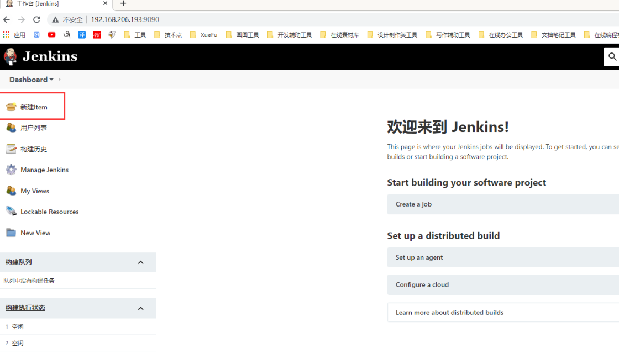The image size is (619, 364).
Task: Open the first blue bookmark icon after 应用
Action: tap(36, 35)
